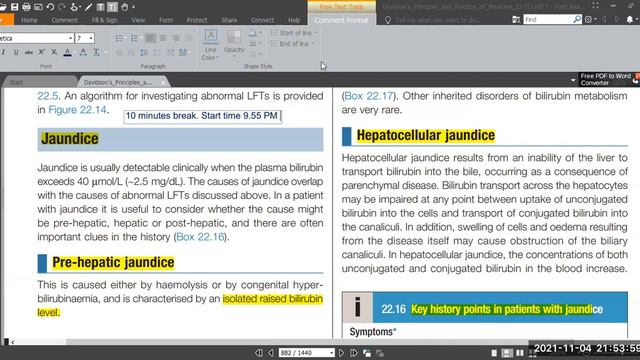Toggle strikethrough text formatting

pyautogui.click(x=29, y=52)
